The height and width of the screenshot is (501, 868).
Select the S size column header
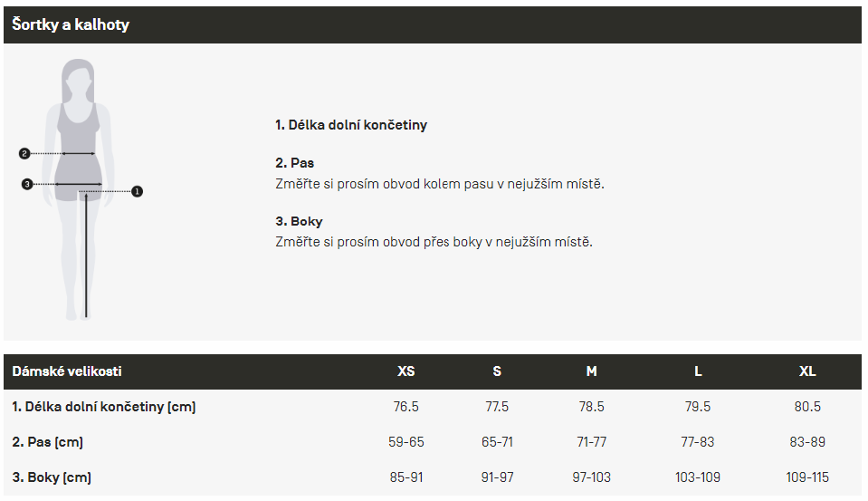point(497,371)
